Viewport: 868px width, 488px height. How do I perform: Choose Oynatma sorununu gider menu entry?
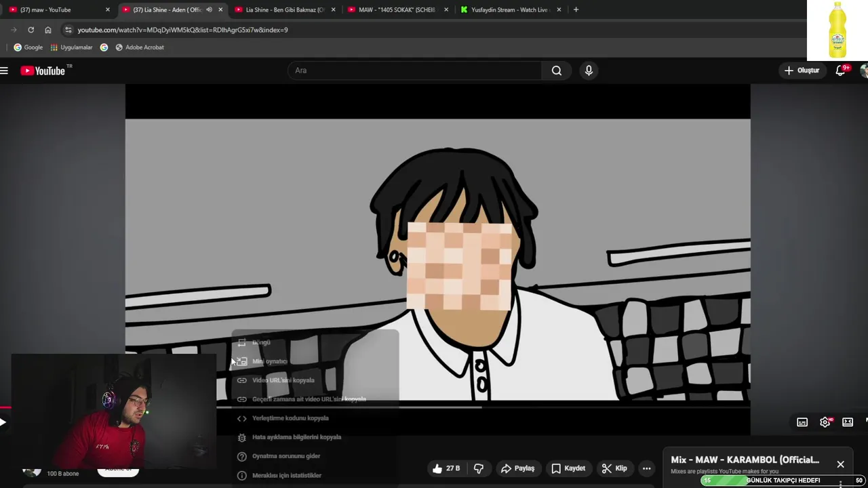[x=315, y=456]
